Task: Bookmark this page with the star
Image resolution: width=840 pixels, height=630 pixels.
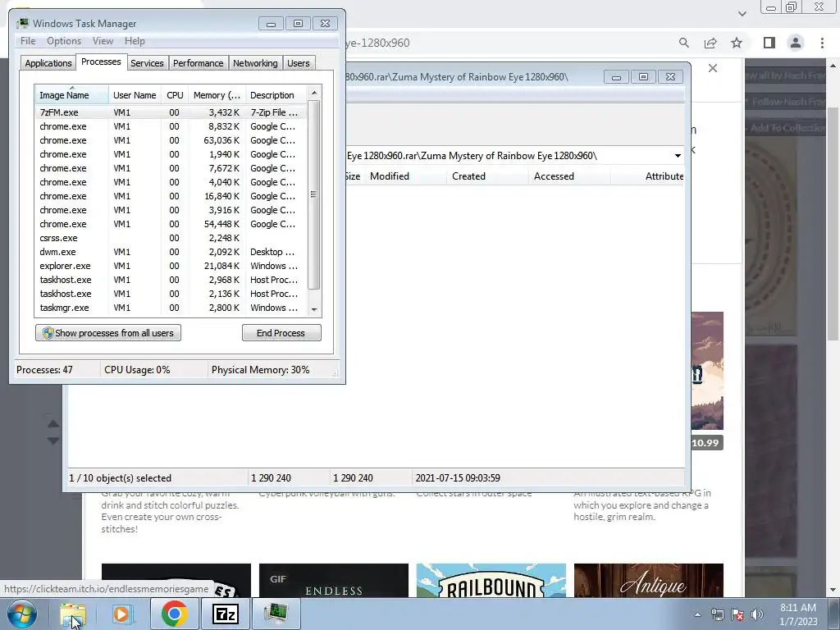Action: click(x=737, y=43)
